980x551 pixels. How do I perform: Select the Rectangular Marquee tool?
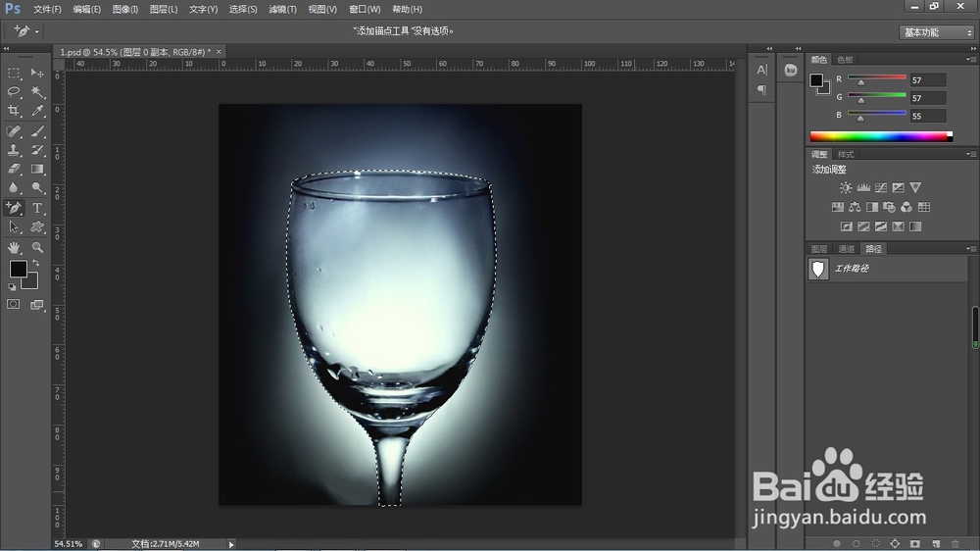pyautogui.click(x=13, y=74)
